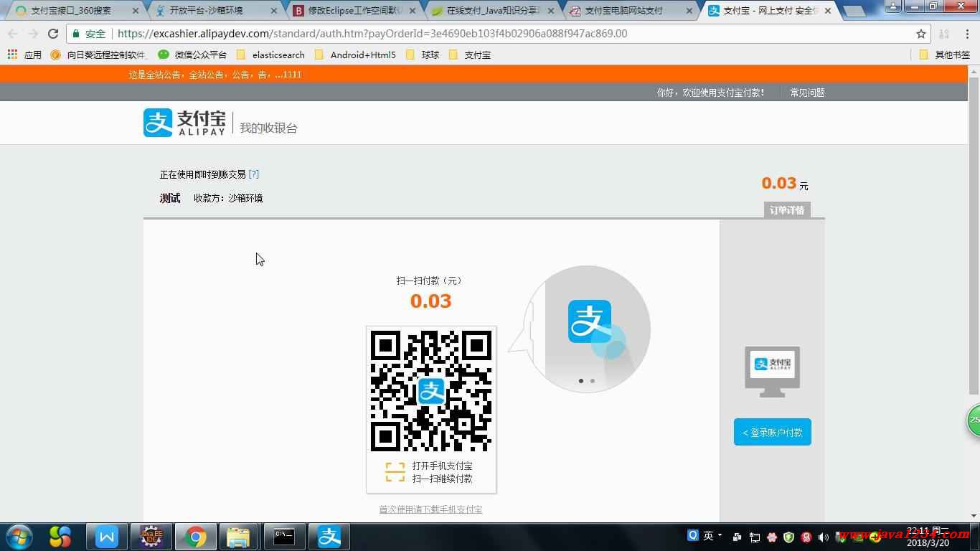Open Java EE IDE Eclipse taskbar icon
Screen dimensions: 980x551
pyautogui.click(x=151, y=537)
